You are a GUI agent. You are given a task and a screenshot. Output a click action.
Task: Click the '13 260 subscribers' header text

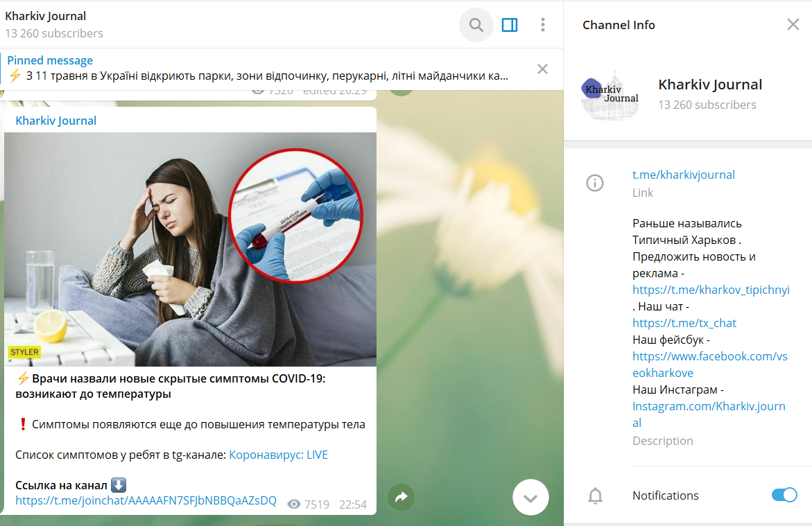tap(54, 33)
